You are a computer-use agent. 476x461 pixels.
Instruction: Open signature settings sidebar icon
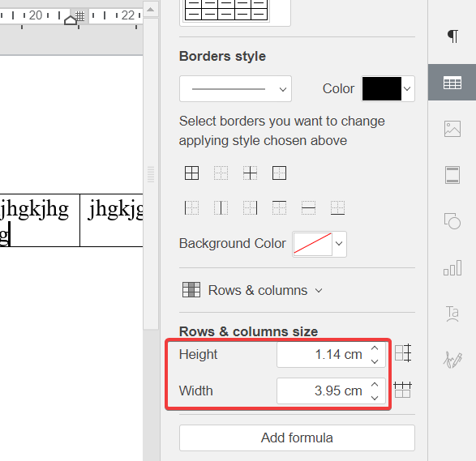452,360
